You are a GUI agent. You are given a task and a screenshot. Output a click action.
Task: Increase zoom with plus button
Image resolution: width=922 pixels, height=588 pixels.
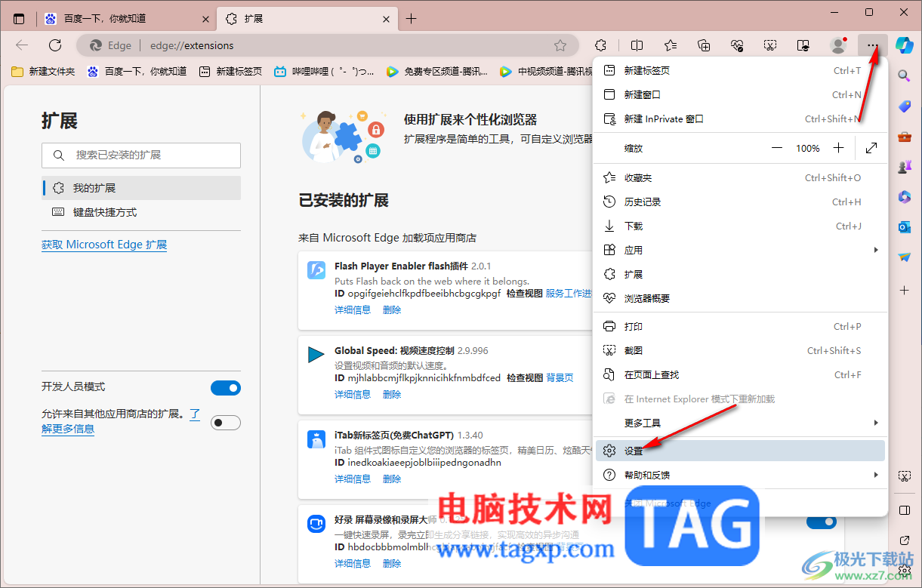838,148
